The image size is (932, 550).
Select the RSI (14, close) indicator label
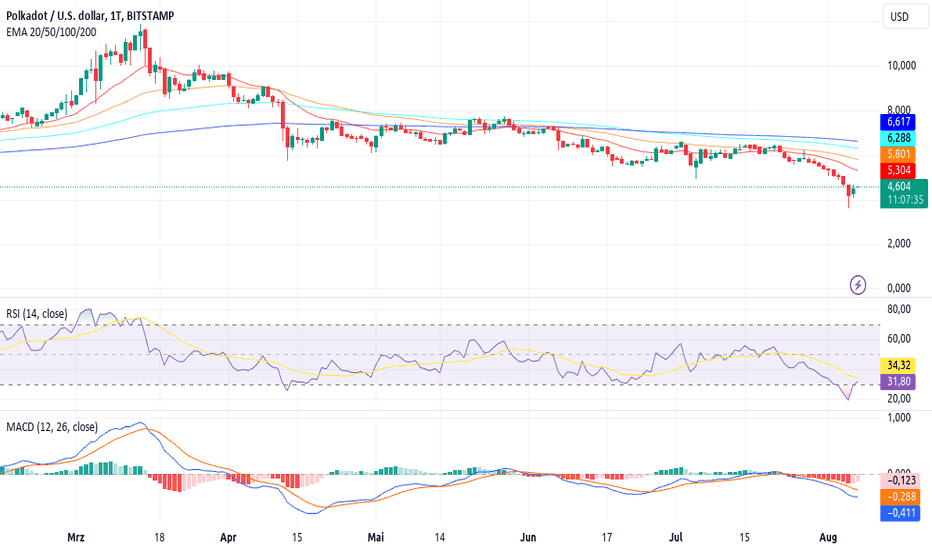click(x=37, y=314)
